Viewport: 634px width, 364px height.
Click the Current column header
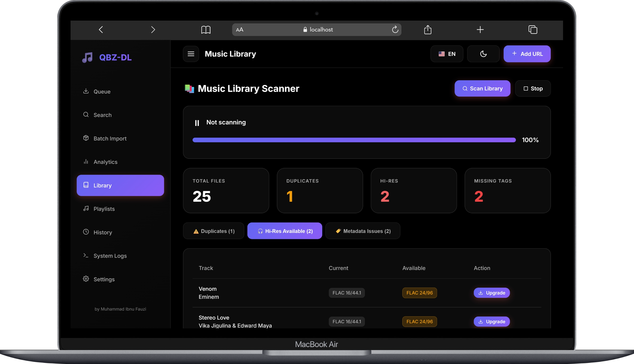[x=338, y=268]
